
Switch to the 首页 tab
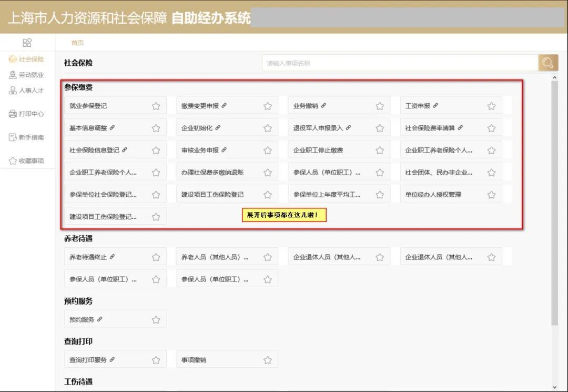(x=77, y=43)
